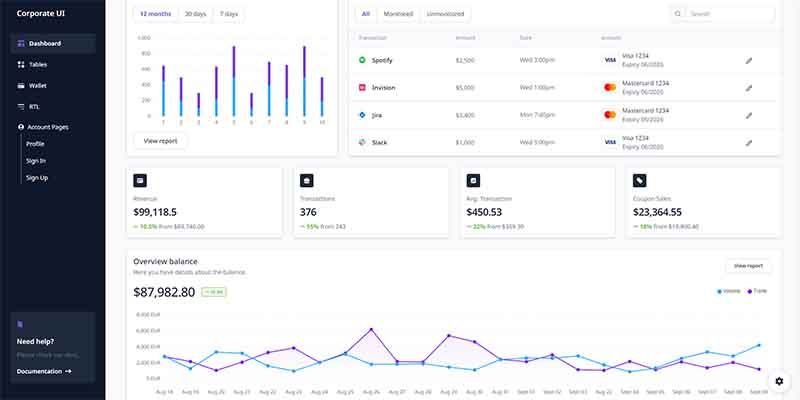The image size is (800, 400).
Task: Click the Visa logo in Slack row
Action: [x=610, y=142]
